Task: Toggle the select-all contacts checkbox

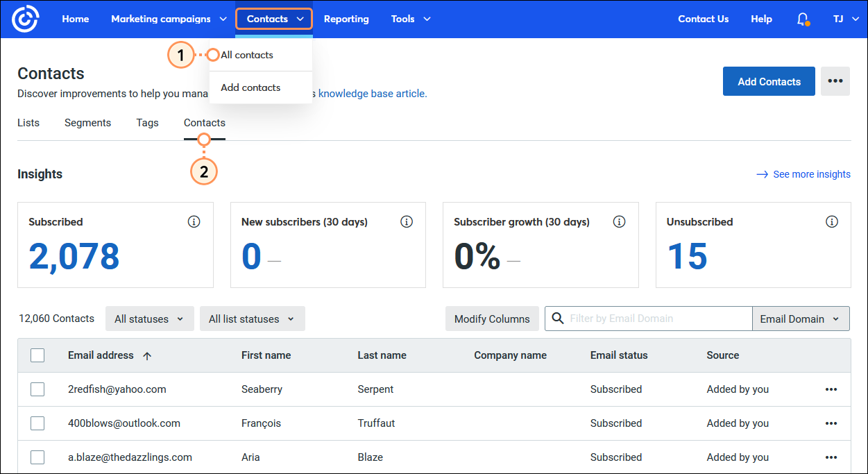Action: 37,355
